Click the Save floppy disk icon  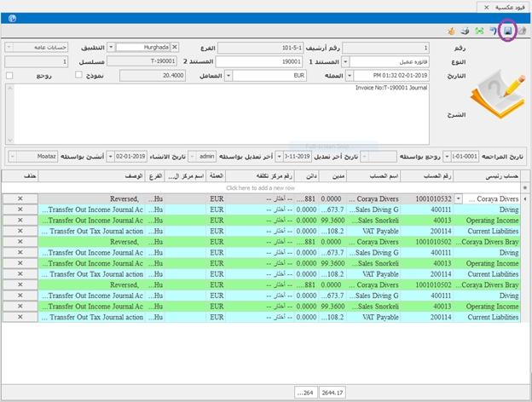[x=508, y=31]
